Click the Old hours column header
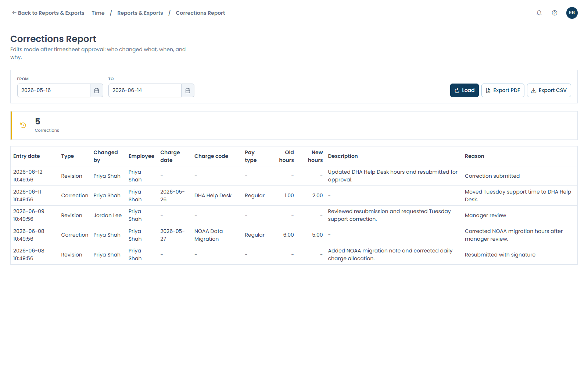This screenshot has width=588, height=368. pyautogui.click(x=286, y=156)
